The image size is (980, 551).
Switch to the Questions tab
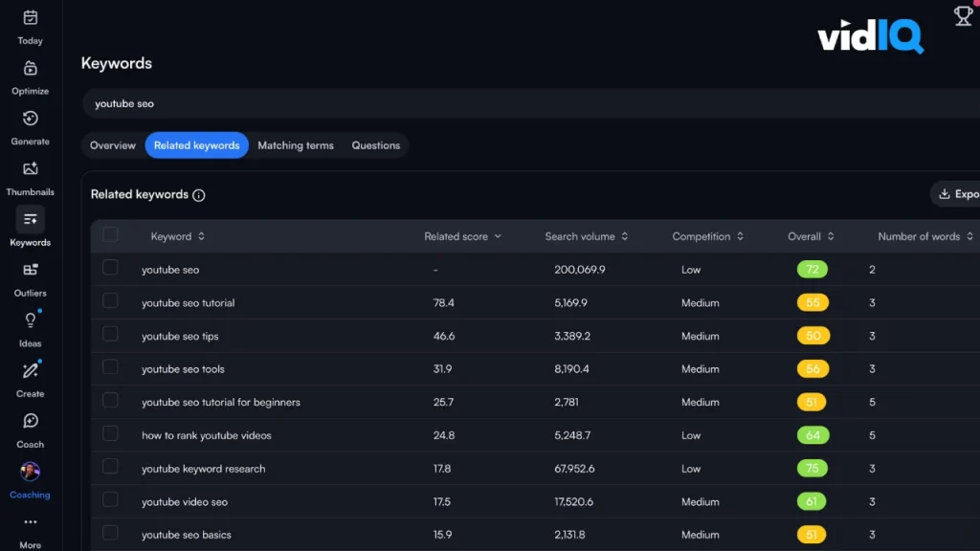375,145
